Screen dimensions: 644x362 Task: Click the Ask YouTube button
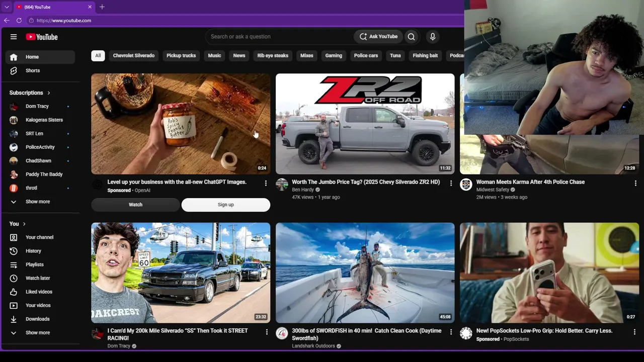point(378,36)
